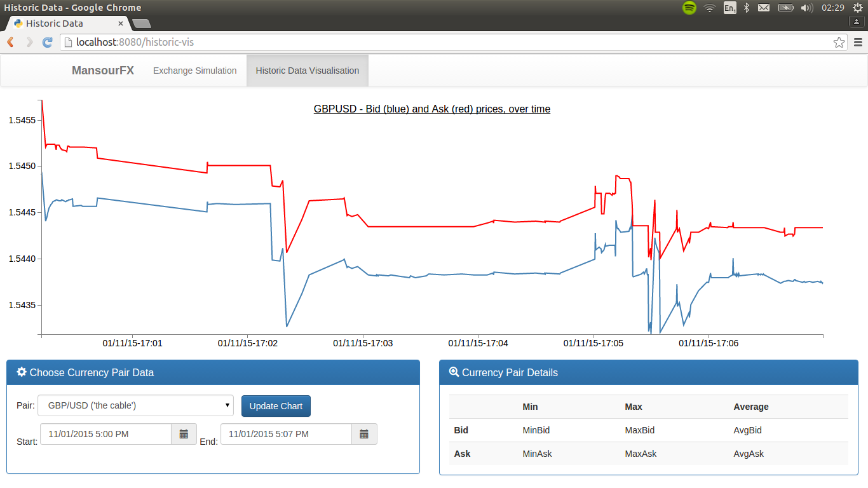
Task: Open the End date calendar picker
Action: pos(364,434)
